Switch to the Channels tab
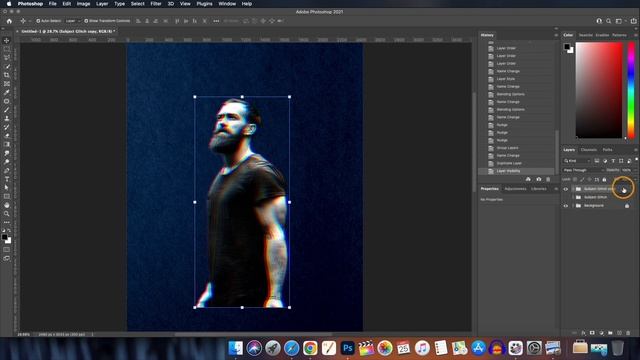This screenshot has width=640, height=360. tap(589, 150)
